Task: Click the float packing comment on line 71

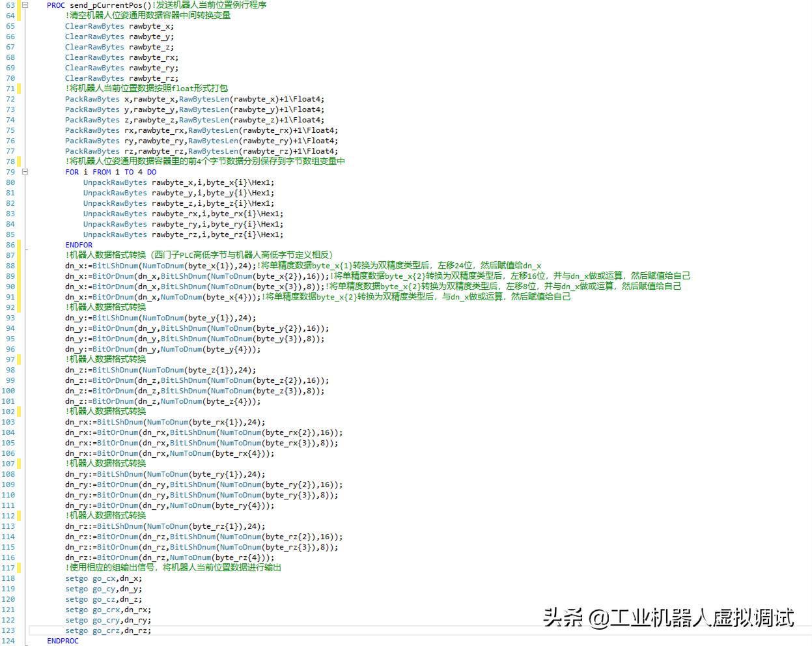Action: coord(147,89)
